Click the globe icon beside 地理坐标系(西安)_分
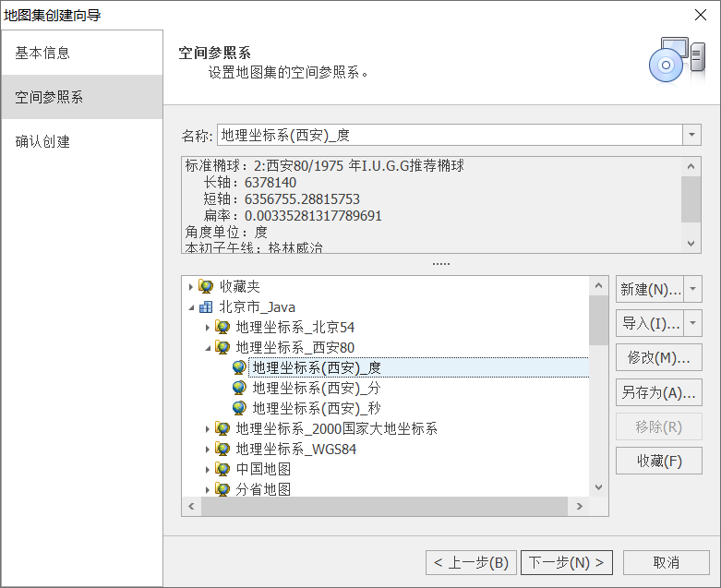 [239, 388]
